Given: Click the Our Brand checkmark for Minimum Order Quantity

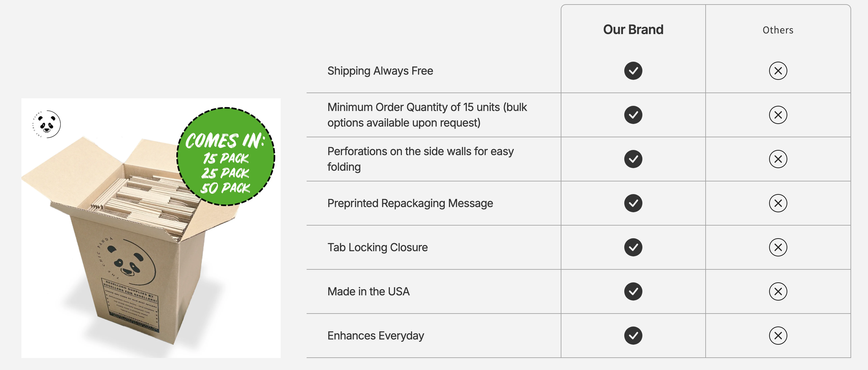Looking at the screenshot, I should tap(633, 115).
